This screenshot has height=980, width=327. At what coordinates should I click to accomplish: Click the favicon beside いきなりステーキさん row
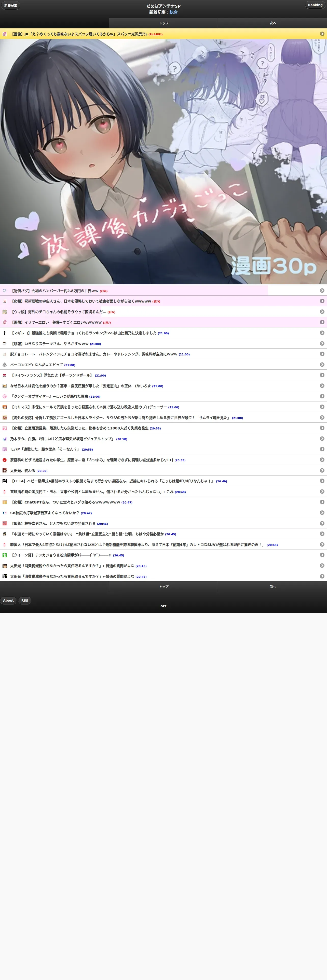click(x=5, y=343)
